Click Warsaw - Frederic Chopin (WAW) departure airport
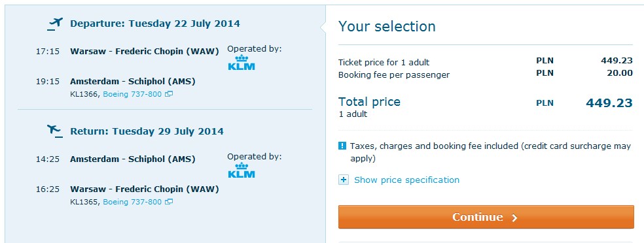This screenshot has width=644, height=243. tap(145, 52)
